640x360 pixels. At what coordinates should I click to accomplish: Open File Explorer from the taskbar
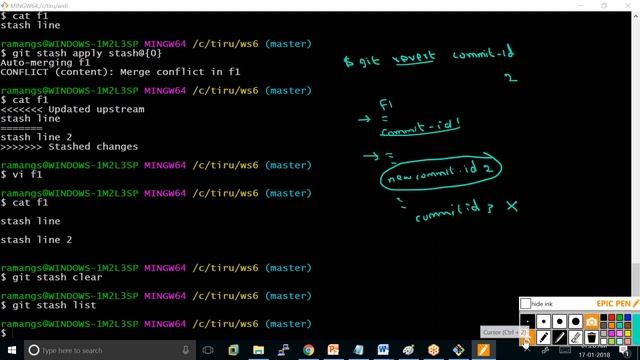click(258, 350)
